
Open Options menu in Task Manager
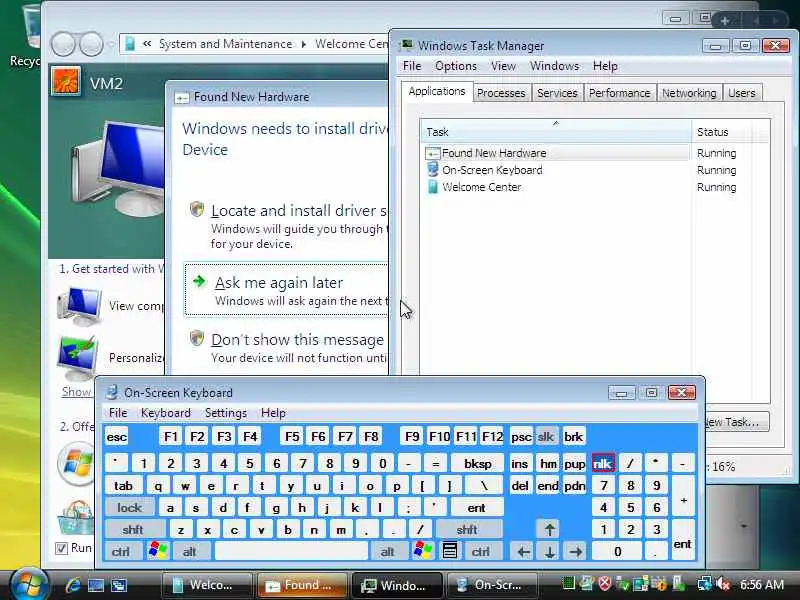coord(456,66)
